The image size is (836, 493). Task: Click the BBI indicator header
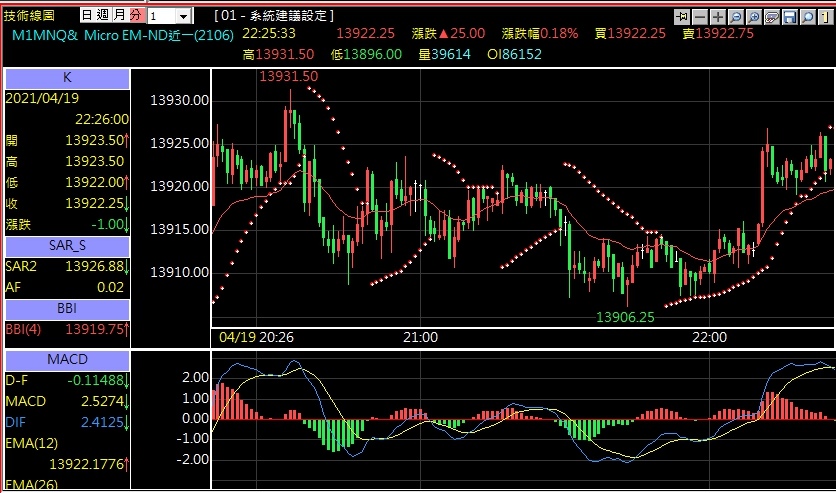(67, 309)
